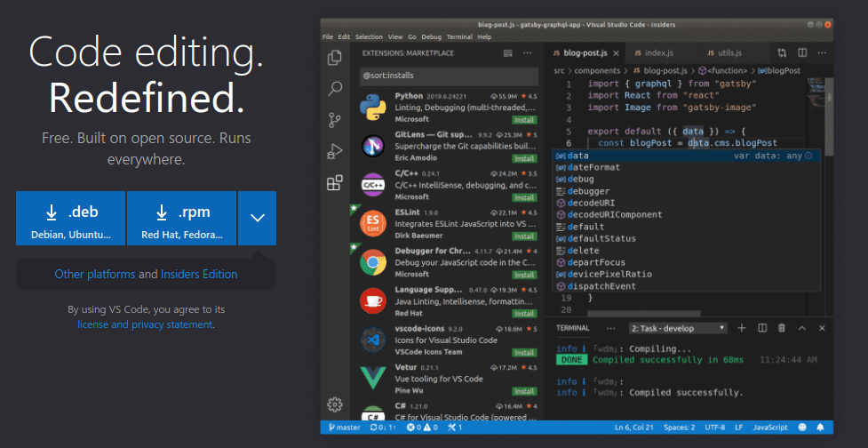Viewport: 868px width, 448px height.
Task: Install the Vetur extension
Action: [523, 391]
